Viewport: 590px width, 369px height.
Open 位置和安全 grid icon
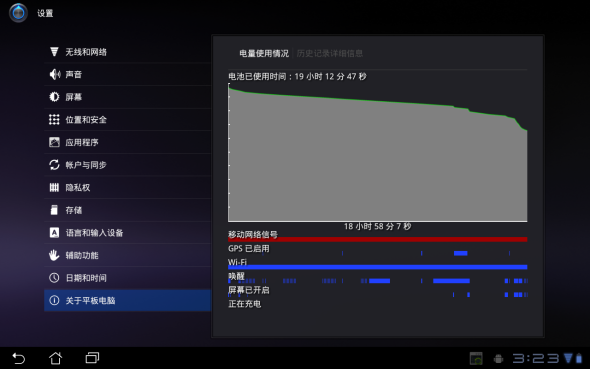(x=54, y=120)
